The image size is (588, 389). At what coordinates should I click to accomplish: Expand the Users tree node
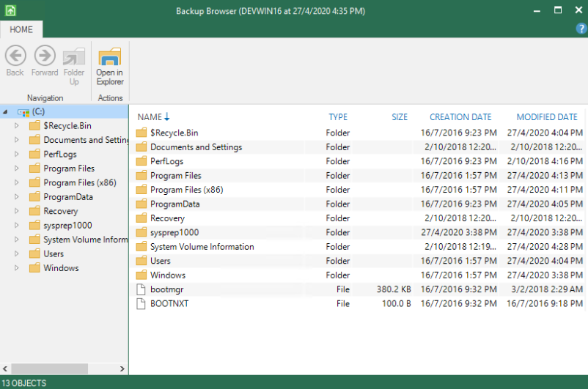coord(17,253)
